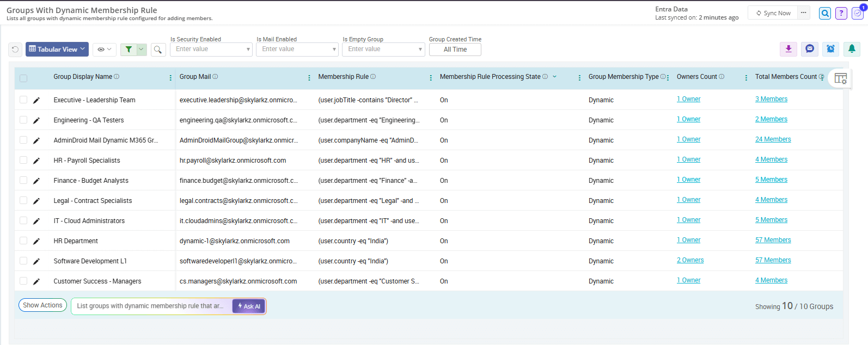The height and width of the screenshot is (345, 868).
Task: Click the hr.payroll@skylarkz.onmicrosoft.com cell
Action: click(x=233, y=161)
